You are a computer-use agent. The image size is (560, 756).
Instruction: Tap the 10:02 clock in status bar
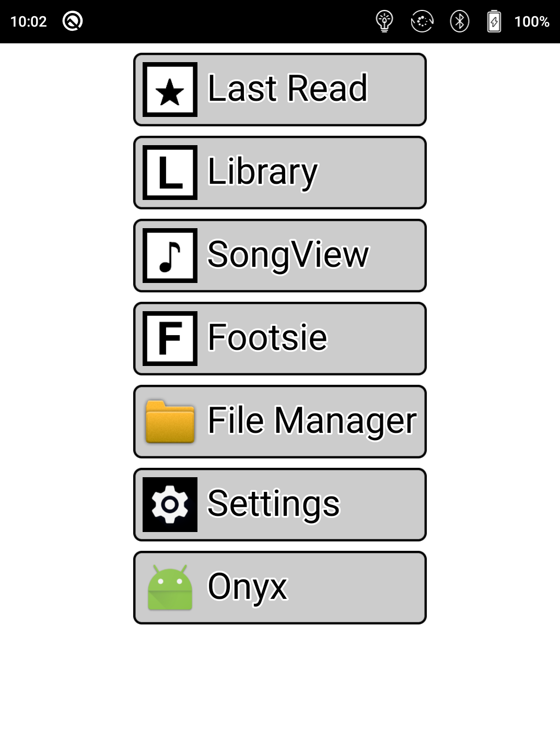tap(29, 21)
